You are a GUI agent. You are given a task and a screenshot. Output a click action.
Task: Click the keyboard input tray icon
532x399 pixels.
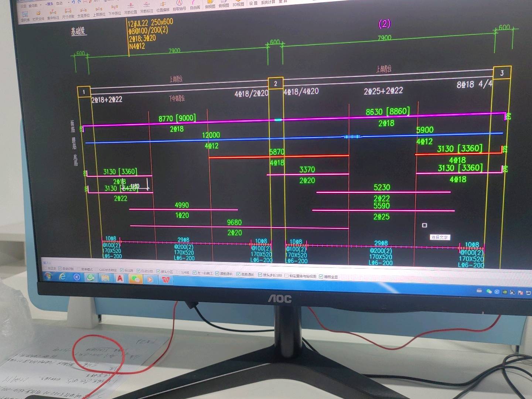click(x=479, y=291)
